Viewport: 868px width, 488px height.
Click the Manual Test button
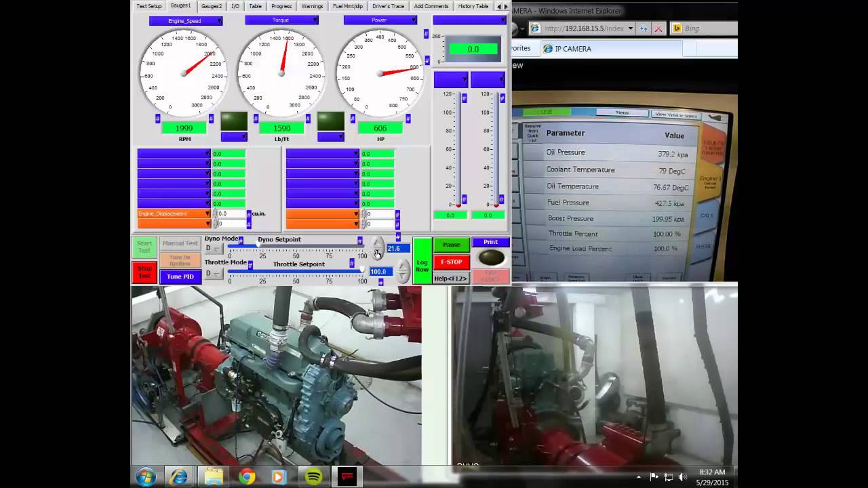[180, 243]
